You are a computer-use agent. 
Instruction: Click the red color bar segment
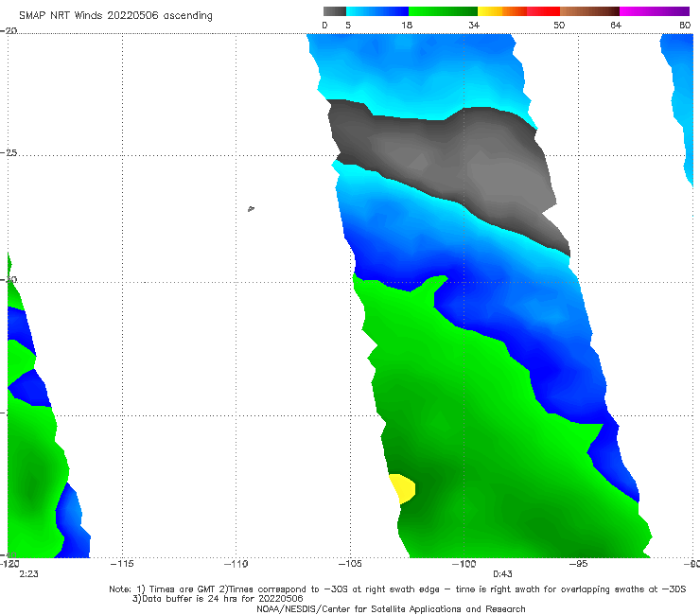pos(543,11)
